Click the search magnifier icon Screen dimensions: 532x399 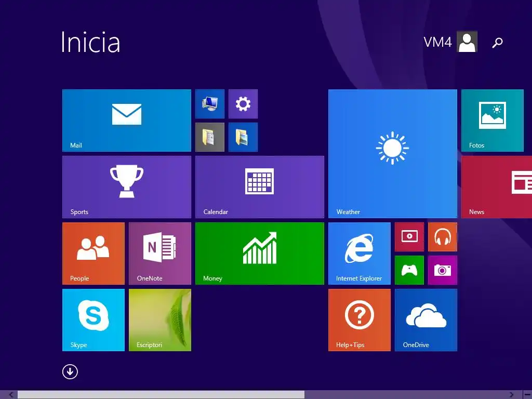point(497,43)
